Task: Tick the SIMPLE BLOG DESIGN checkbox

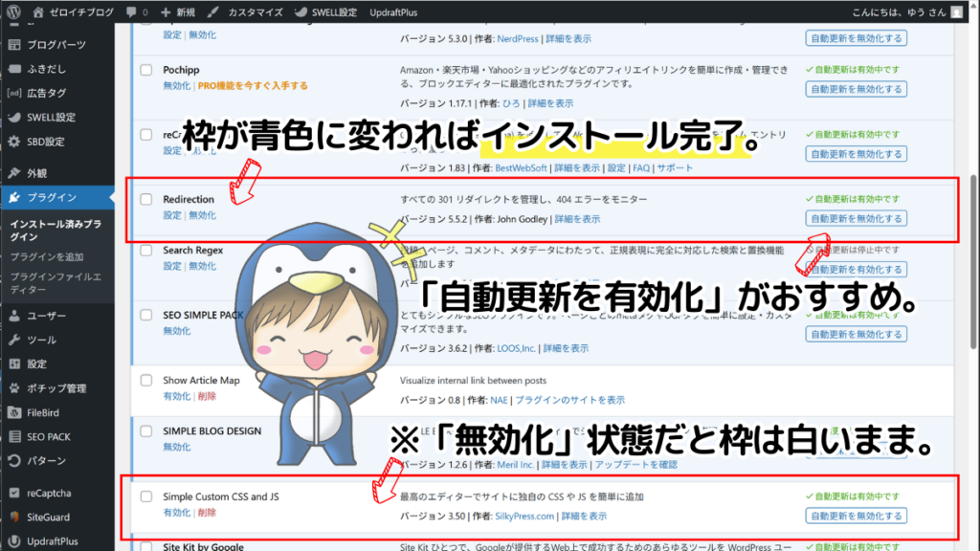Action: pyautogui.click(x=146, y=431)
